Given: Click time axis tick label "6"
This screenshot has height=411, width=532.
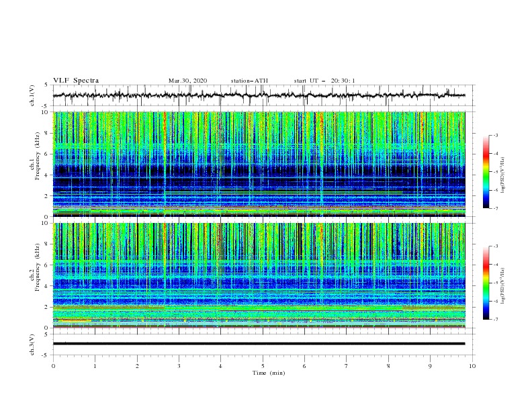Looking at the screenshot, I should pos(304,366).
